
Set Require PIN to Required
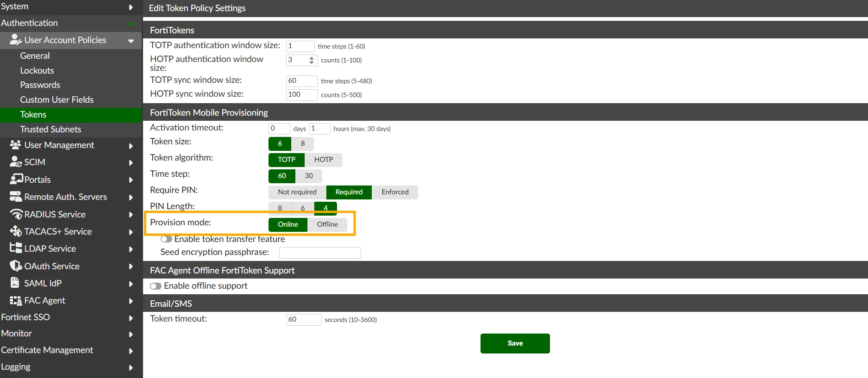point(349,192)
